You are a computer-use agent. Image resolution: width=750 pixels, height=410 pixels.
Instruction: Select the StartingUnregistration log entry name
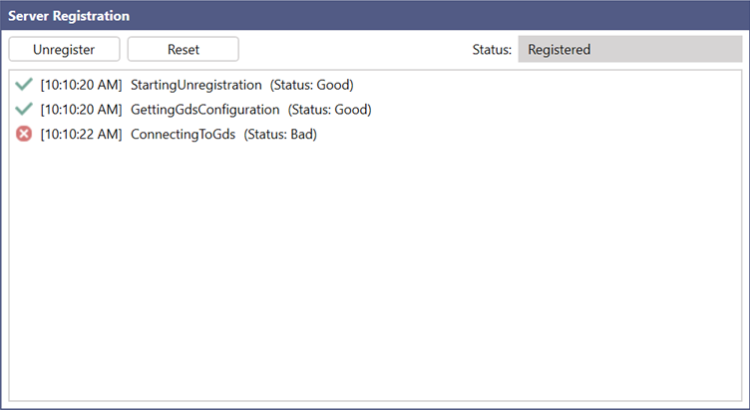[x=196, y=85]
